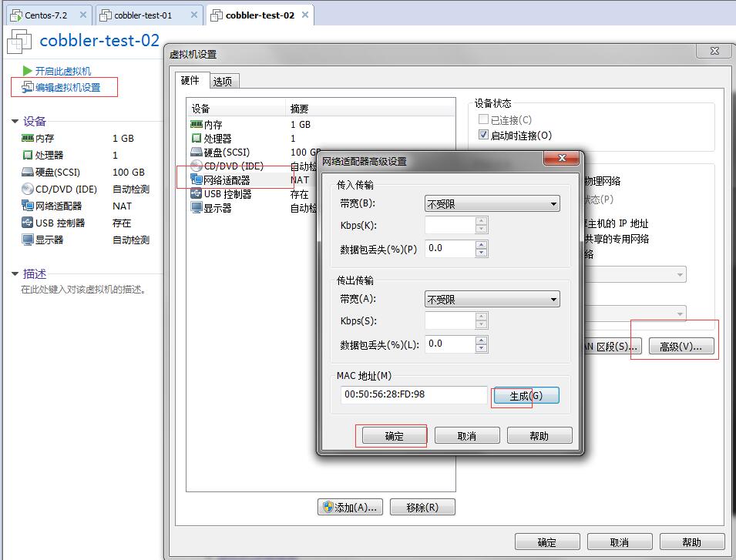
Task: Click the hard disk icon in the sidebar device list
Action: tap(27, 172)
